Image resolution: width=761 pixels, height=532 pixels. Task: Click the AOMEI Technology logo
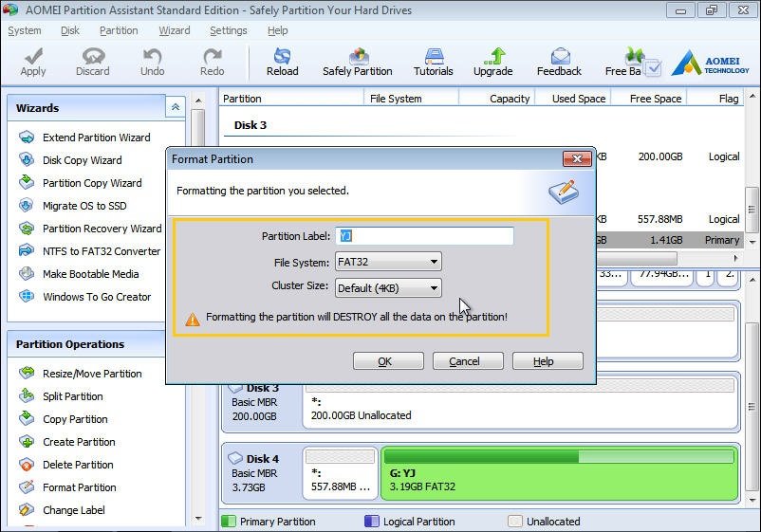click(x=711, y=64)
